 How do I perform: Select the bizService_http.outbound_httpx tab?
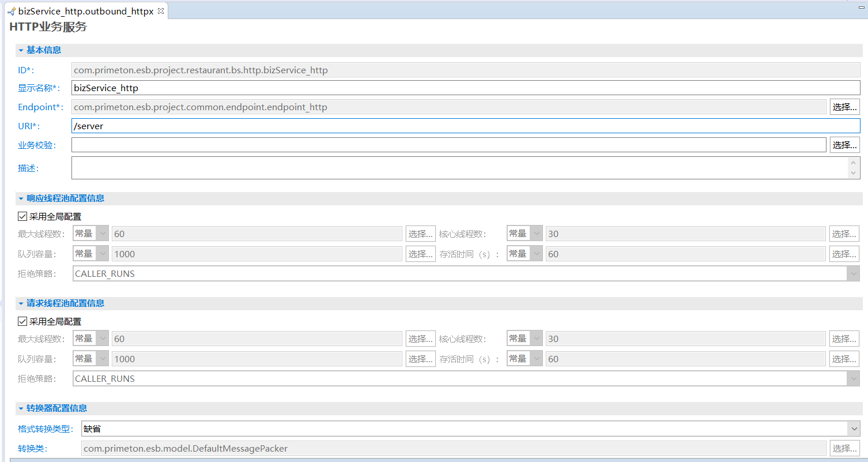[x=85, y=11]
